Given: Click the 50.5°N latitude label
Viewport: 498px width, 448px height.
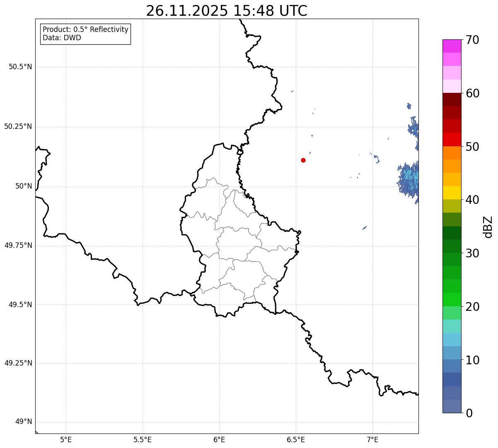Looking at the screenshot, I should pyautogui.click(x=20, y=67).
